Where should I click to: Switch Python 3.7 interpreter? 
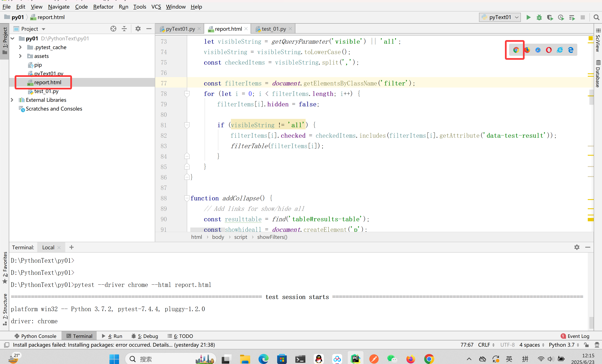click(564, 345)
